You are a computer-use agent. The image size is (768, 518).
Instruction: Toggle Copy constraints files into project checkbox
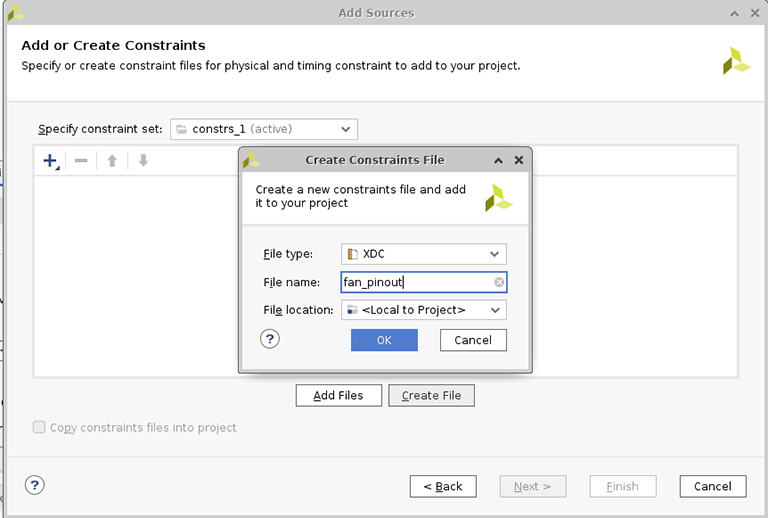(x=40, y=427)
